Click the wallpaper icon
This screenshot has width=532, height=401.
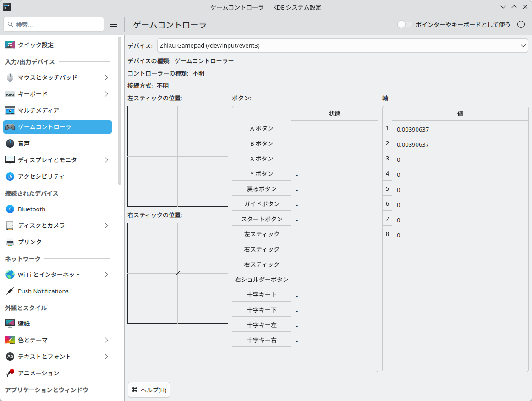coord(10,323)
